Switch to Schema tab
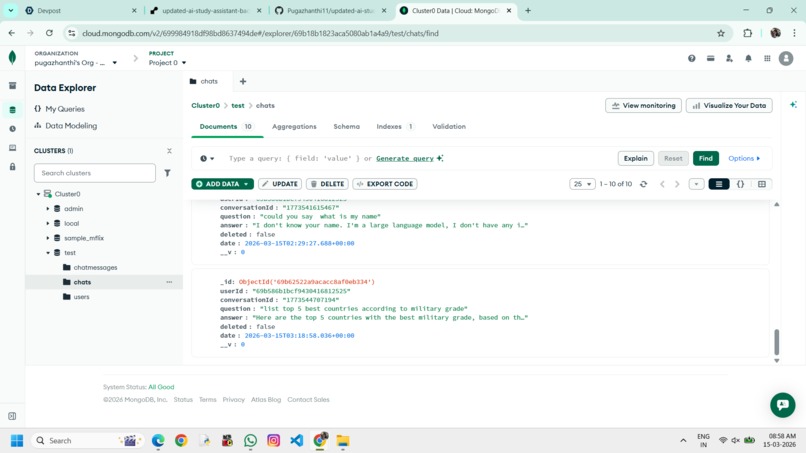 (346, 126)
